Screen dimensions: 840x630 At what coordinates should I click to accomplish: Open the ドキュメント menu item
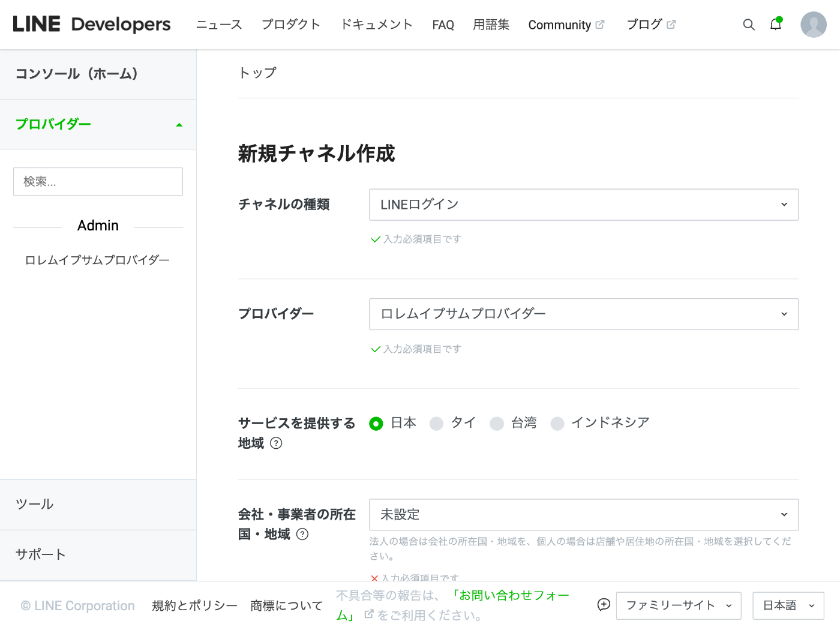[377, 25]
